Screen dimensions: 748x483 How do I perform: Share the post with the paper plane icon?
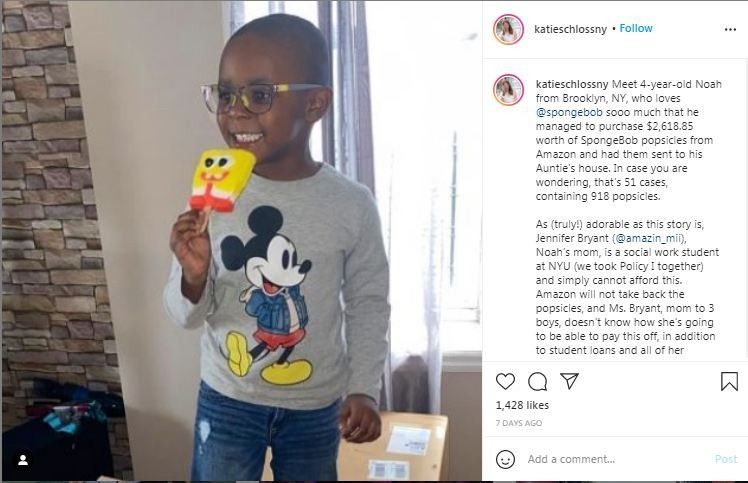click(x=569, y=380)
